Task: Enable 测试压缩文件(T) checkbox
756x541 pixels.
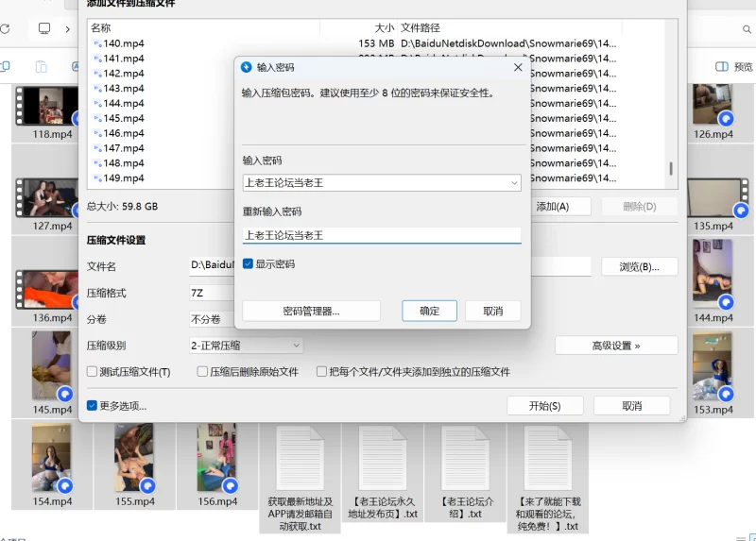Action: [x=92, y=371]
